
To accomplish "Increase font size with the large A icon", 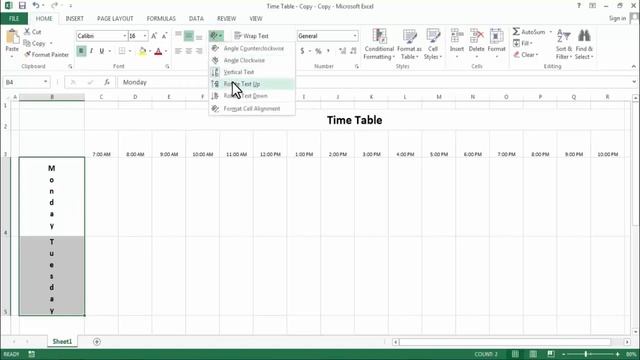I will 154,36.
